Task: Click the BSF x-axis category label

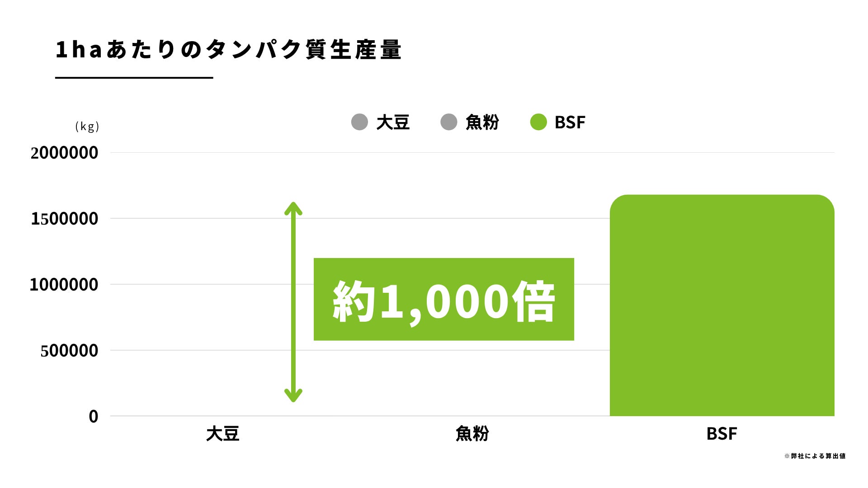Action: [x=722, y=434]
